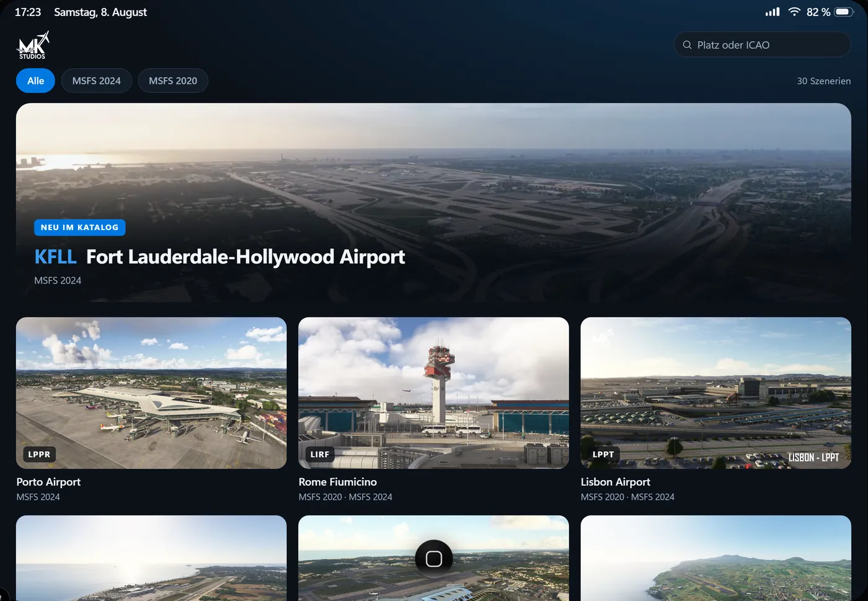The height and width of the screenshot is (601, 868).
Task: Tap the floating rounded square button
Action: point(434,559)
